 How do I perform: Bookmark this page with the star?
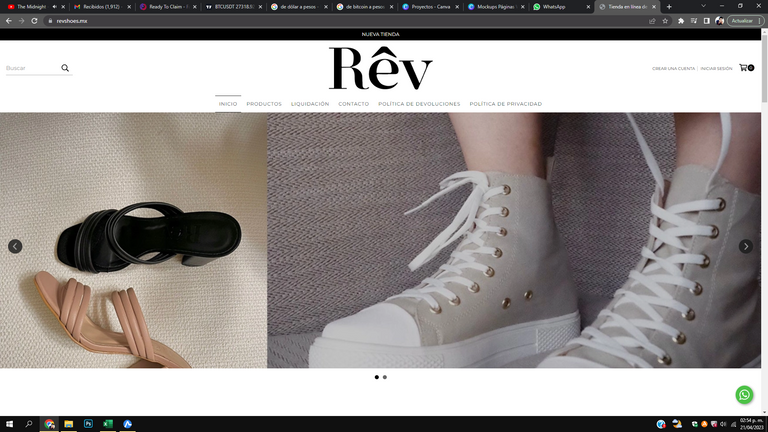(665, 21)
